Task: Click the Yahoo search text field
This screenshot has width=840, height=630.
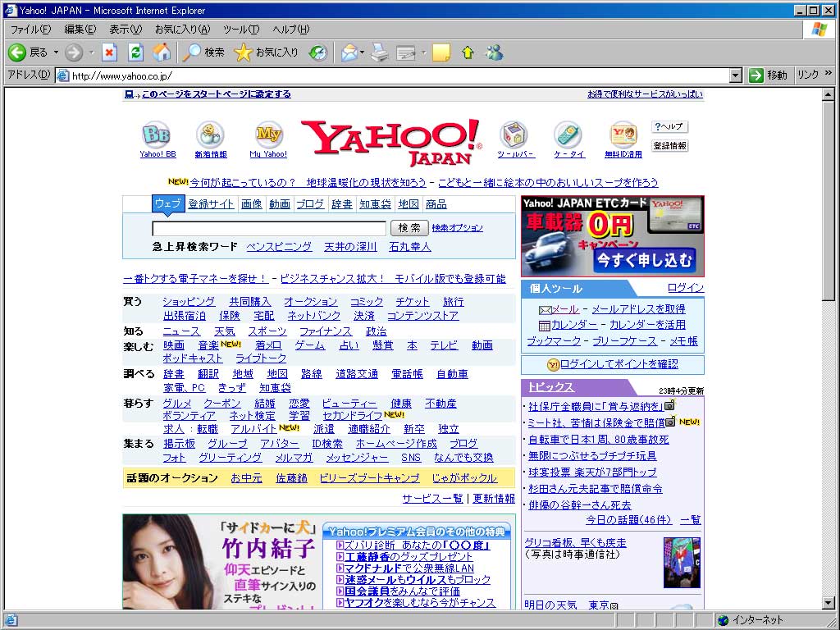Action: [269, 228]
